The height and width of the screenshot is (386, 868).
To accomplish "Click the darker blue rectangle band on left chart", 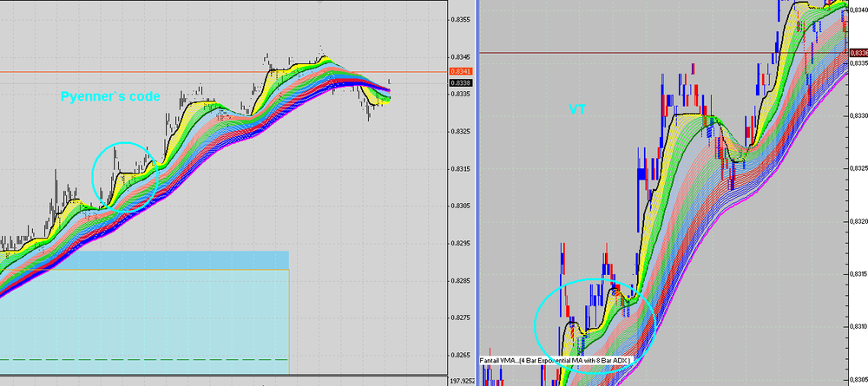I will coord(177,260).
